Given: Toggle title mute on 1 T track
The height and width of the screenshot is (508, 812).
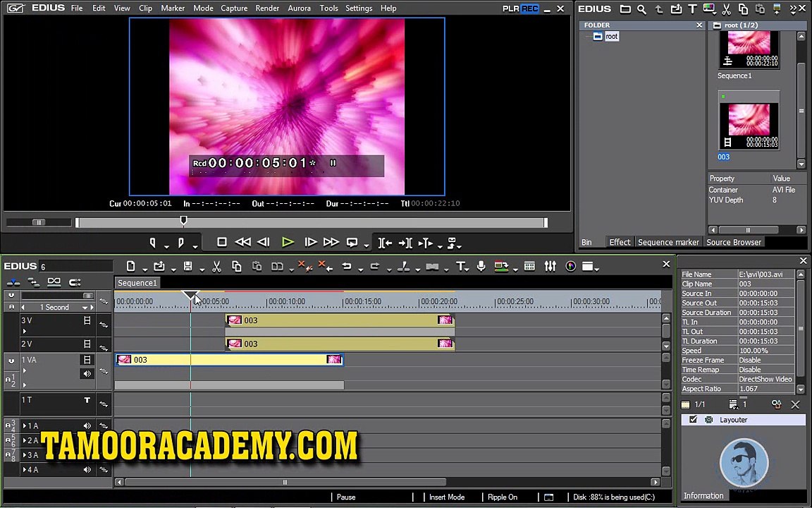Looking at the screenshot, I should coord(87,400).
